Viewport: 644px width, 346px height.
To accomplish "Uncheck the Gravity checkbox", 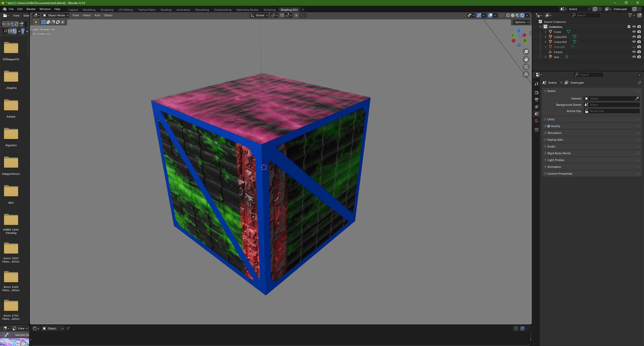I will (549, 126).
